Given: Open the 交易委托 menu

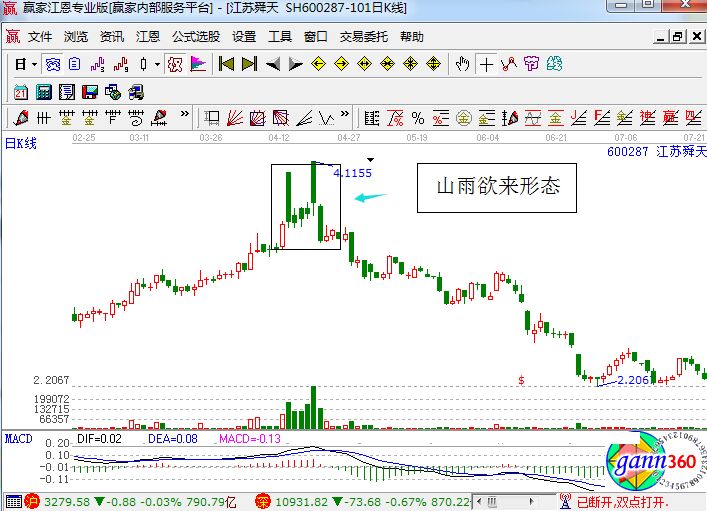Looking at the screenshot, I should [x=364, y=37].
